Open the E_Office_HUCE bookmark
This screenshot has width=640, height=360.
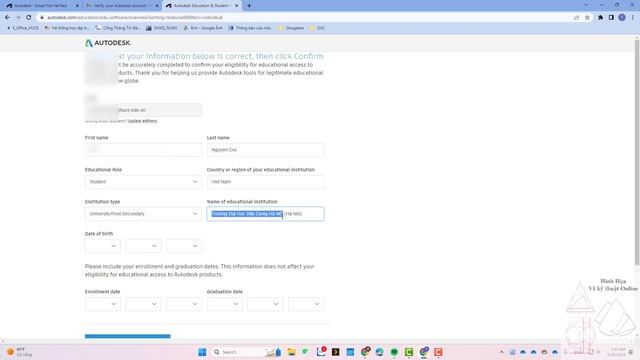tap(22, 28)
